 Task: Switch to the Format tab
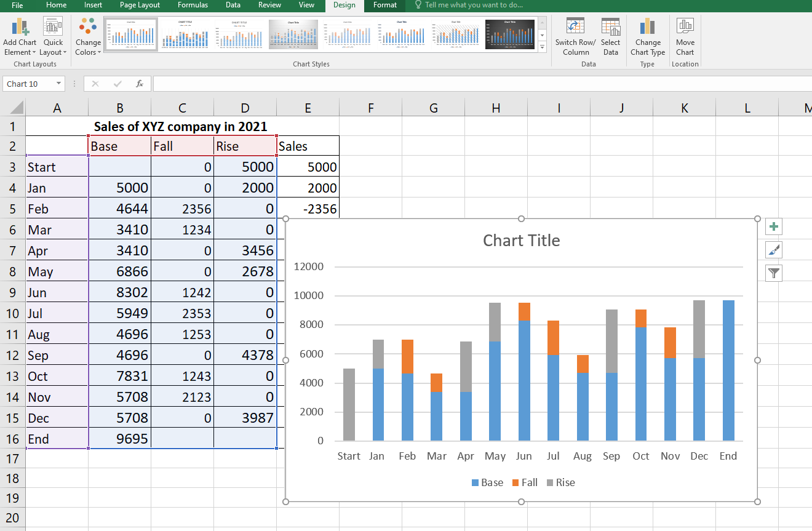pyautogui.click(x=385, y=5)
